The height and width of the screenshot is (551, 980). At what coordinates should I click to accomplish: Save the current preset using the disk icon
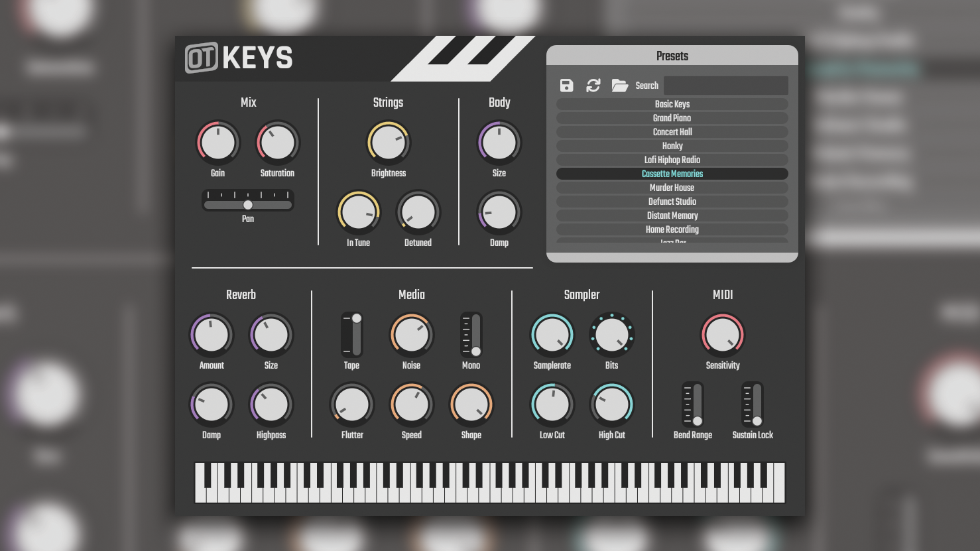point(566,85)
